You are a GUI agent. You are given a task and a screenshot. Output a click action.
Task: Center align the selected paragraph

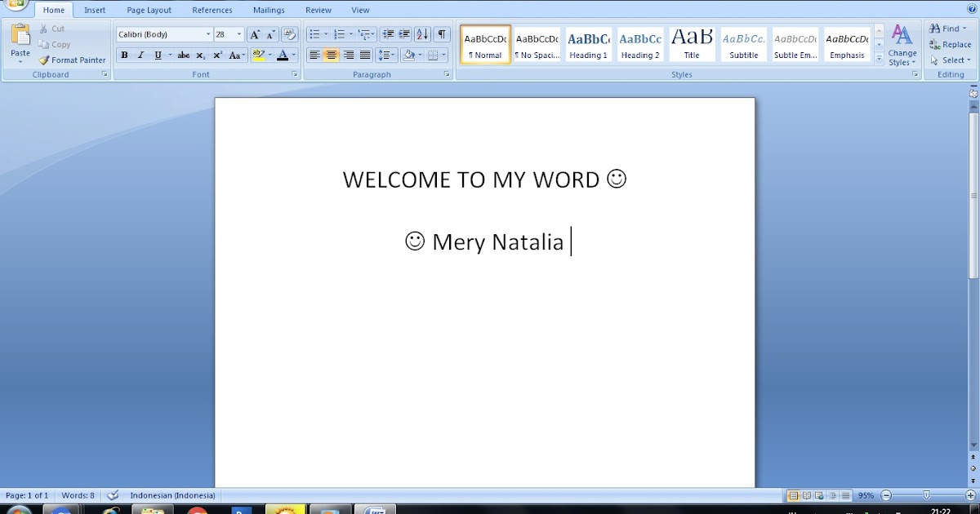pyautogui.click(x=331, y=55)
